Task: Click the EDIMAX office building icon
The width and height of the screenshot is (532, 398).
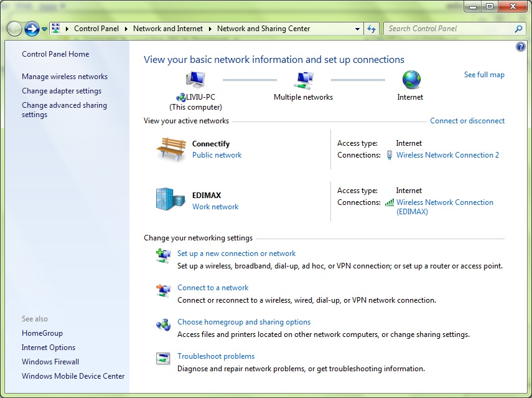Action: pos(170,199)
